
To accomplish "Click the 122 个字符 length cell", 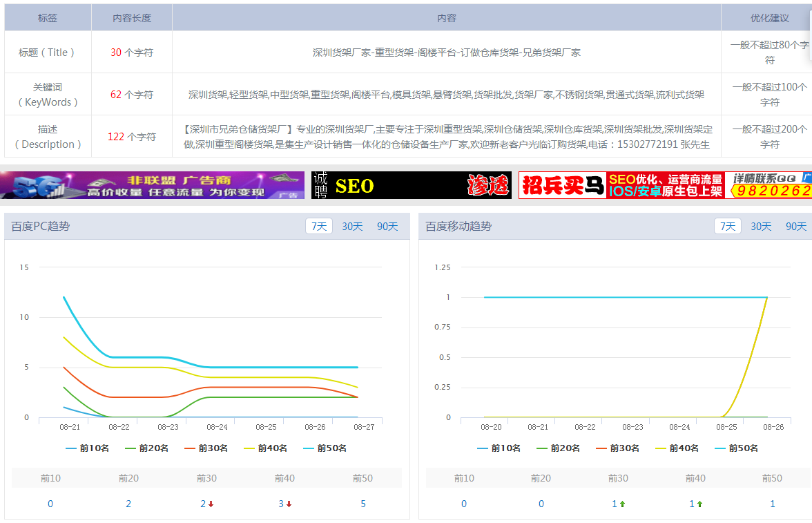I will [132, 137].
